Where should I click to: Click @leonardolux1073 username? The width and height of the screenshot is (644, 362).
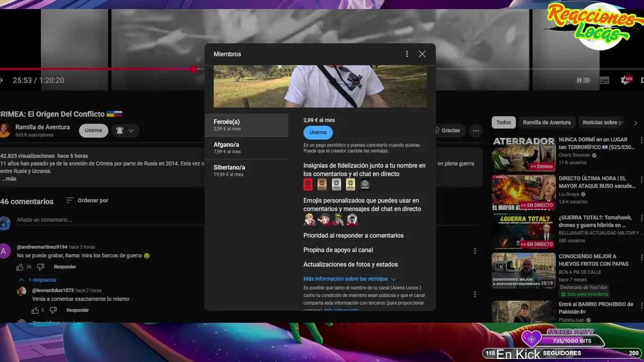(x=53, y=291)
